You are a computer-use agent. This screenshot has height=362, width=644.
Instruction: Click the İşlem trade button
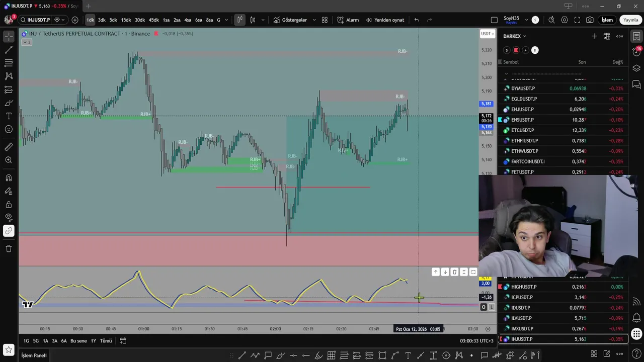tap(607, 20)
